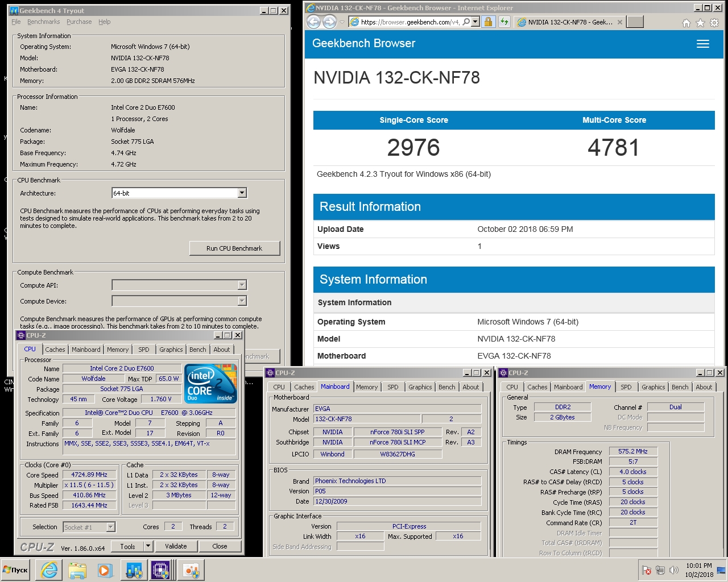Open the Tools dropdown arrow in CPU-Z
The width and height of the screenshot is (728, 582).
click(148, 546)
